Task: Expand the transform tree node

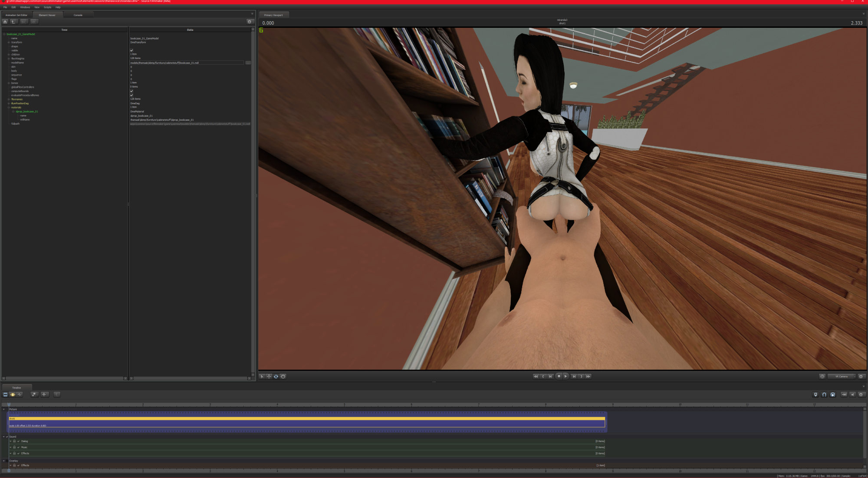Action: (9, 43)
